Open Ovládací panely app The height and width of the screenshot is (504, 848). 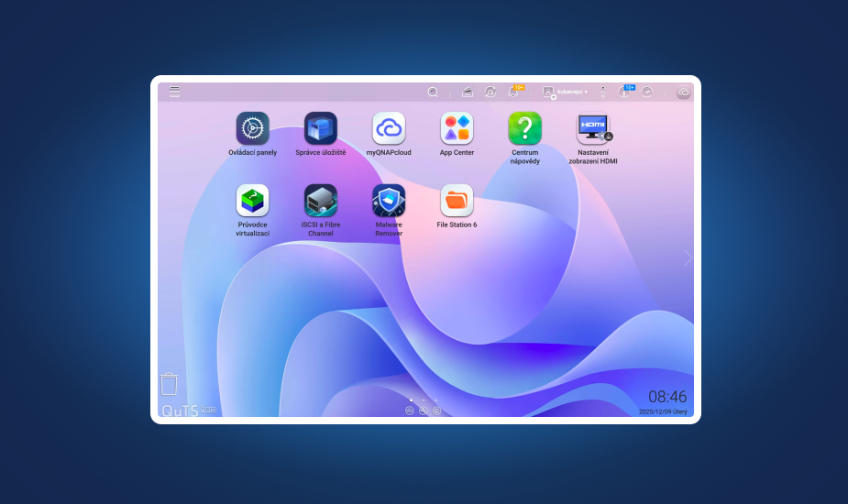click(x=252, y=128)
